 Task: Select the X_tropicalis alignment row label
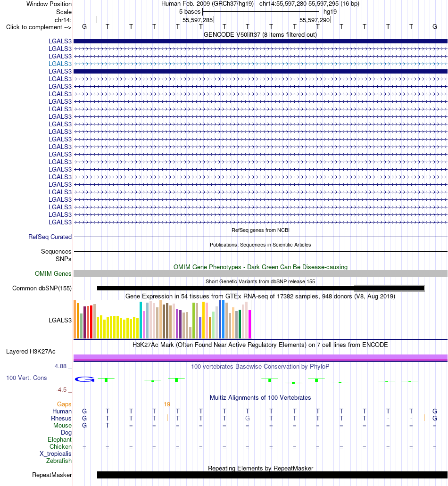[56, 454]
